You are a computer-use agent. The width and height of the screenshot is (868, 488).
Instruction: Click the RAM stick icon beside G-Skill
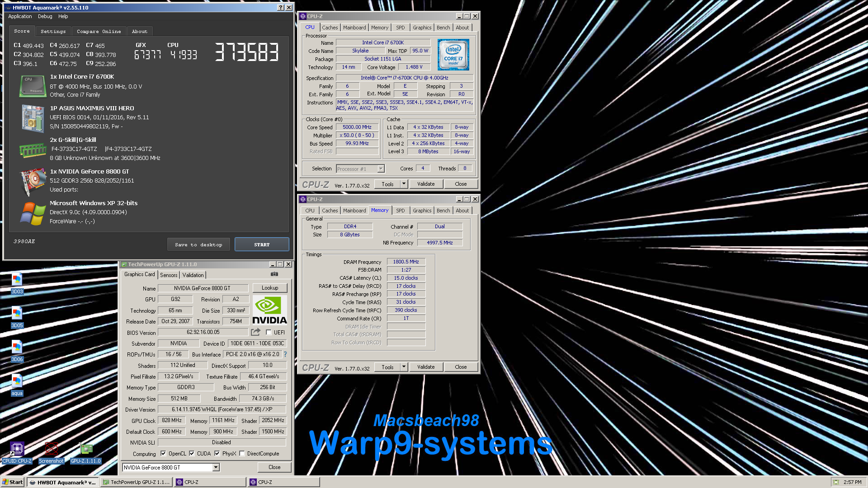tap(33, 150)
